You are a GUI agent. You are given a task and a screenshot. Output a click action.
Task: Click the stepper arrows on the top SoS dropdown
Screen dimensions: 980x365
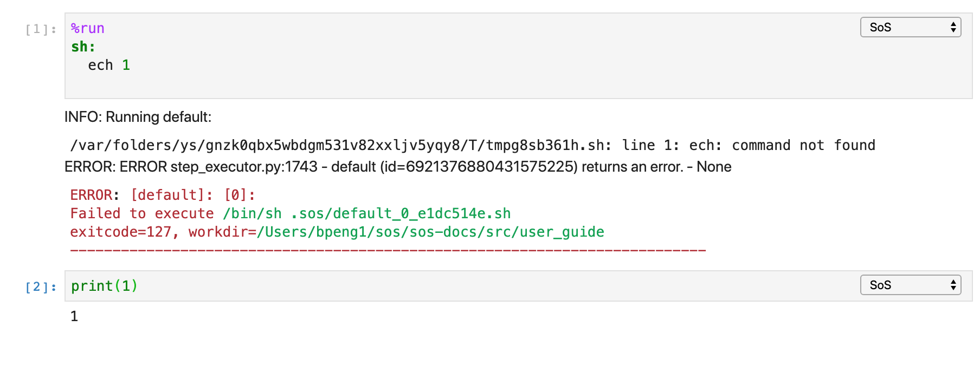tap(952, 27)
